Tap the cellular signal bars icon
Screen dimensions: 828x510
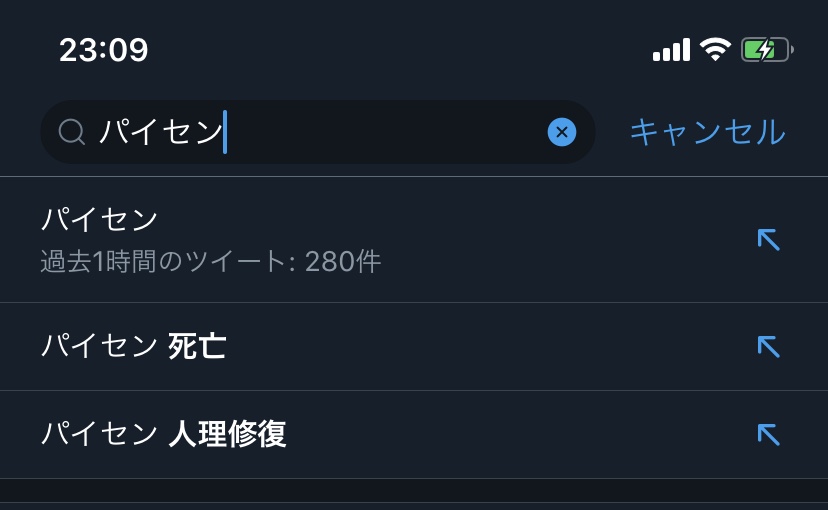671,49
